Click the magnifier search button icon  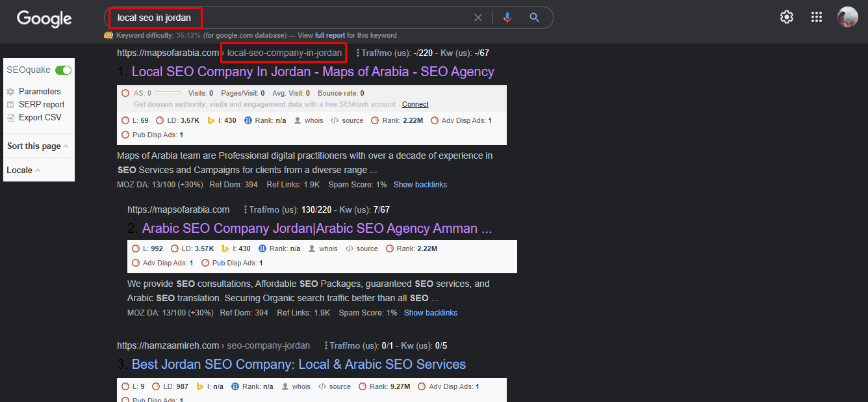click(x=534, y=18)
